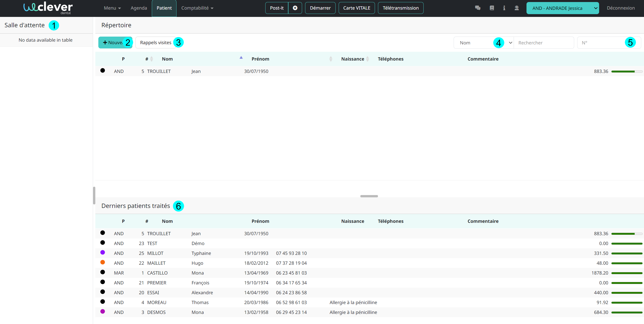644x324 pixels.
Task: Focus the Rechercher search field
Action: pyautogui.click(x=543, y=43)
